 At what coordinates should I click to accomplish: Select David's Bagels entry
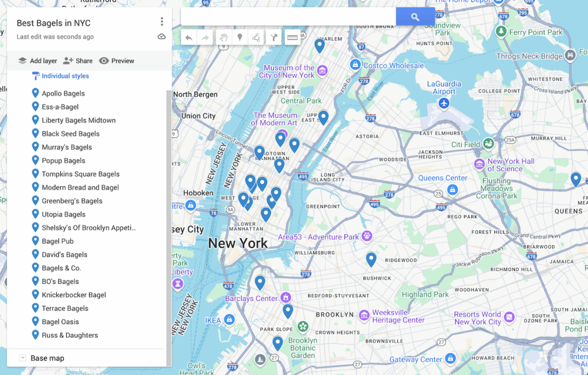point(64,254)
